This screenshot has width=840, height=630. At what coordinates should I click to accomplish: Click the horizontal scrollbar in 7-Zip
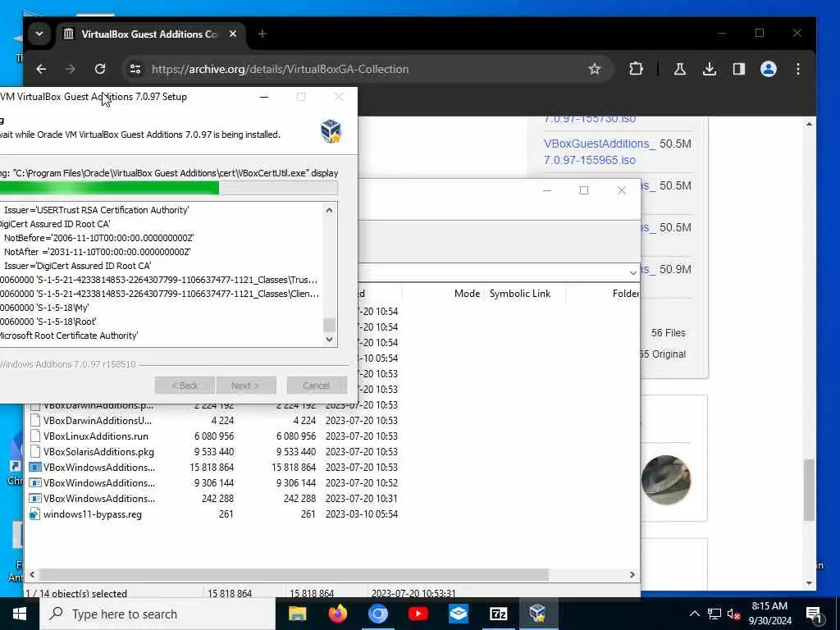click(x=294, y=574)
